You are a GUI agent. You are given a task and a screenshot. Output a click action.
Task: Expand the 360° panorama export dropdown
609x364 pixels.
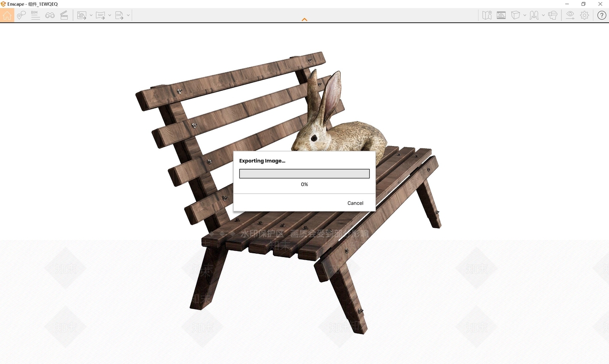110,16
